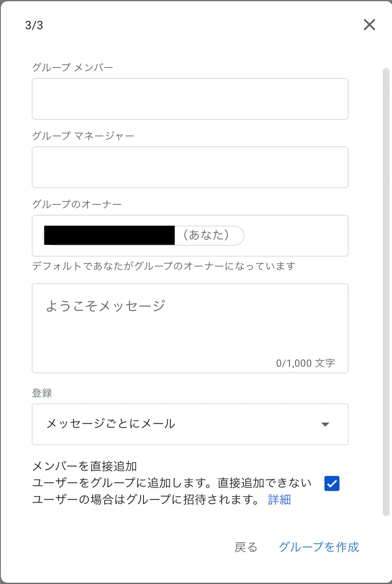Viewport: 392px width, 584px height.
Task: Click the 登録 label above the dropdown
Action: [42, 393]
